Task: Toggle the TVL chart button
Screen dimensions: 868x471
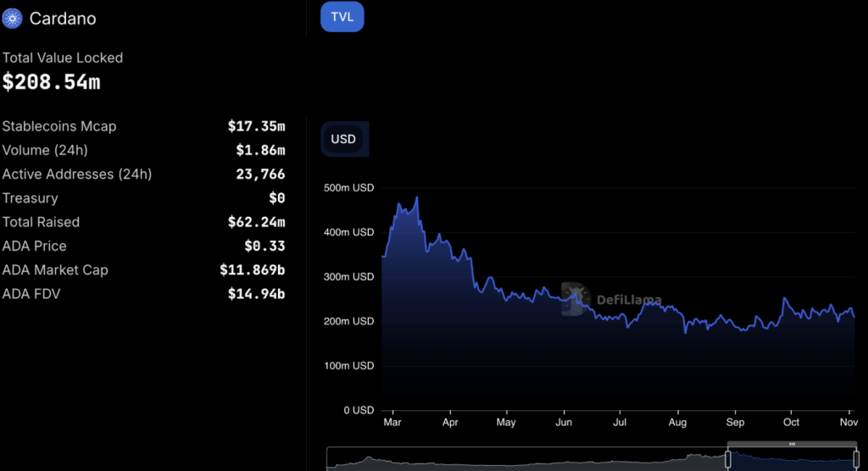Action: coord(342,17)
